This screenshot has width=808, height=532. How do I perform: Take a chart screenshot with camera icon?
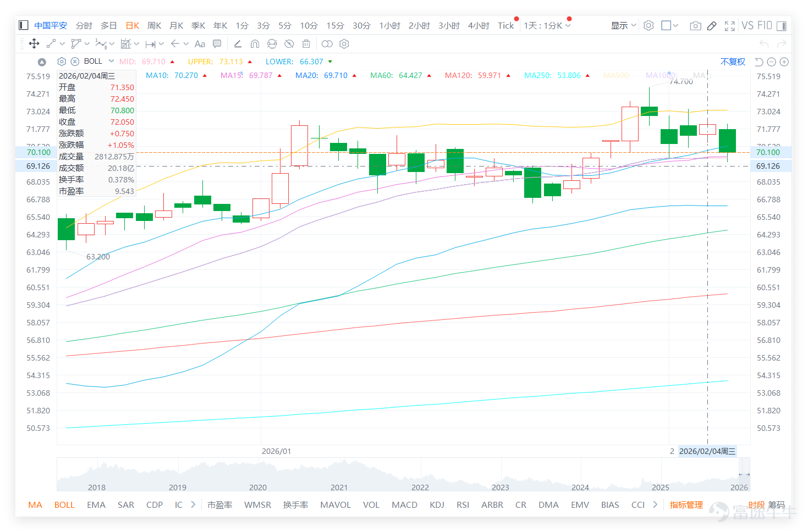[x=695, y=26]
